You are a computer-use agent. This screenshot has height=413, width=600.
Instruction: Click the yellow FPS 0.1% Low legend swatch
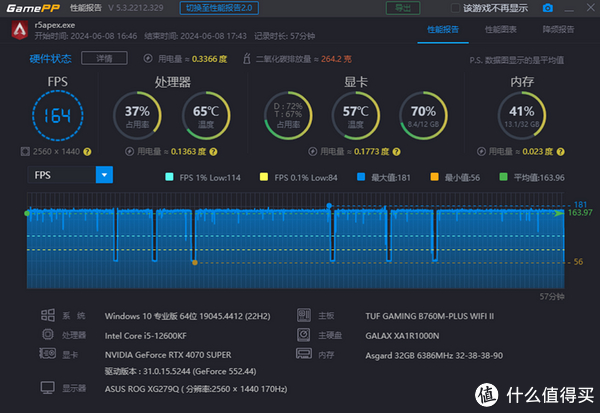pyautogui.click(x=264, y=177)
